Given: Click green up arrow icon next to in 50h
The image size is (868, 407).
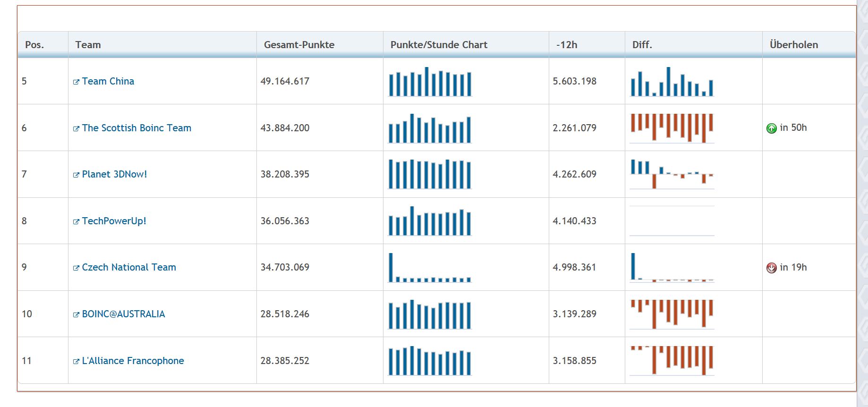Looking at the screenshot, I should click(772, 128).
